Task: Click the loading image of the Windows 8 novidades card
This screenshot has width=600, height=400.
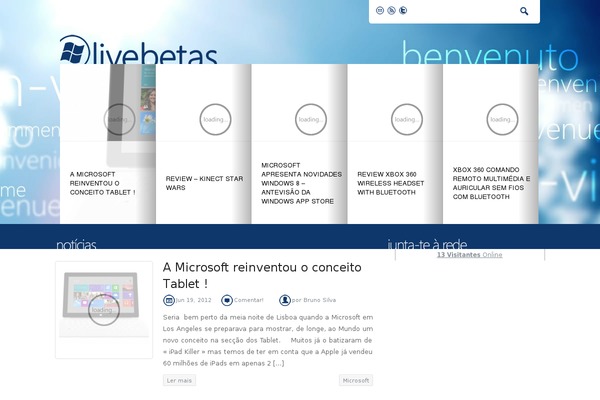Action: (x=311, y=119)
